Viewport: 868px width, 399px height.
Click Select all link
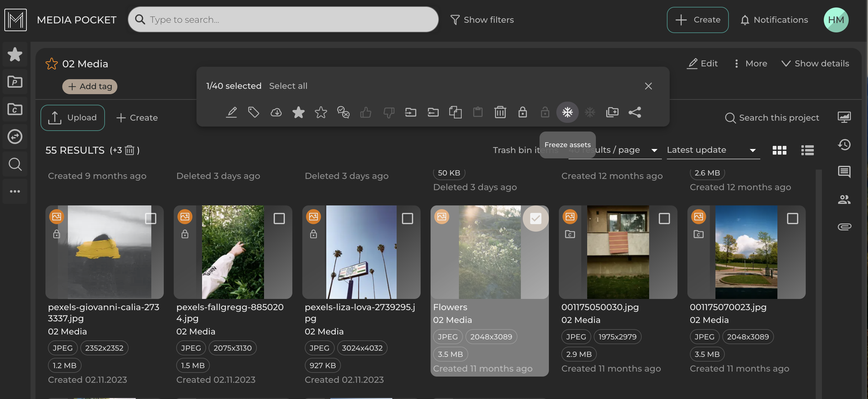[288, 86]
